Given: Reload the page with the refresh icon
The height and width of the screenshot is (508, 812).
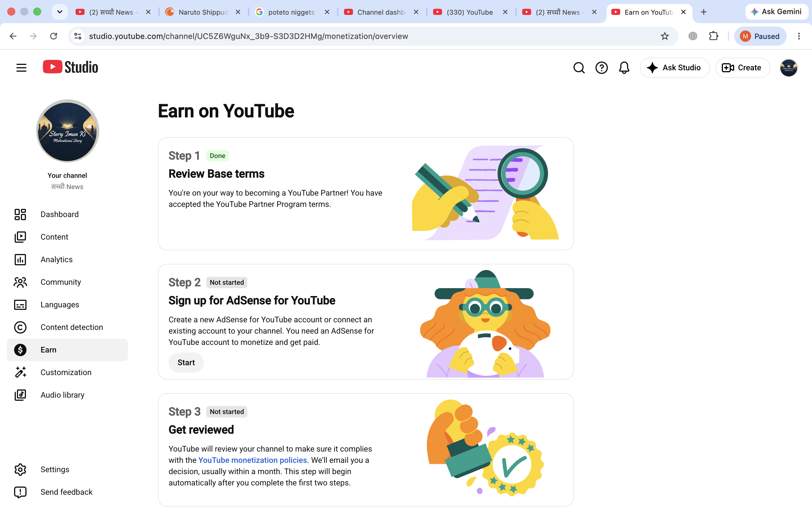Looking at the screenshot, I should coord(54,36).
